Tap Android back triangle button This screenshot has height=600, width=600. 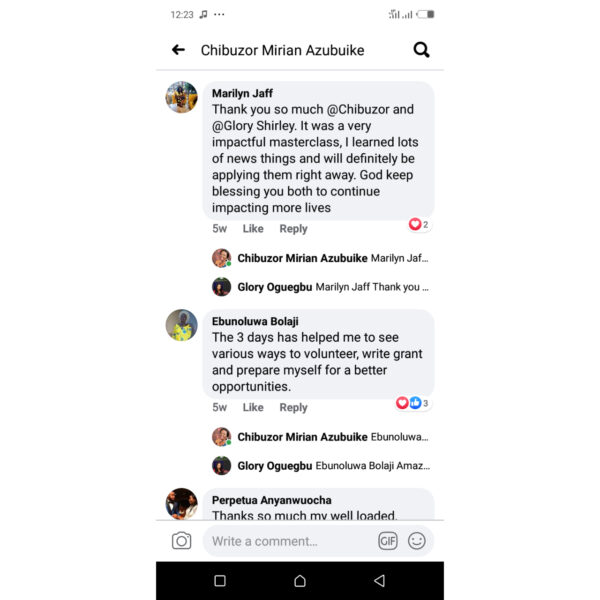point(379,580)
